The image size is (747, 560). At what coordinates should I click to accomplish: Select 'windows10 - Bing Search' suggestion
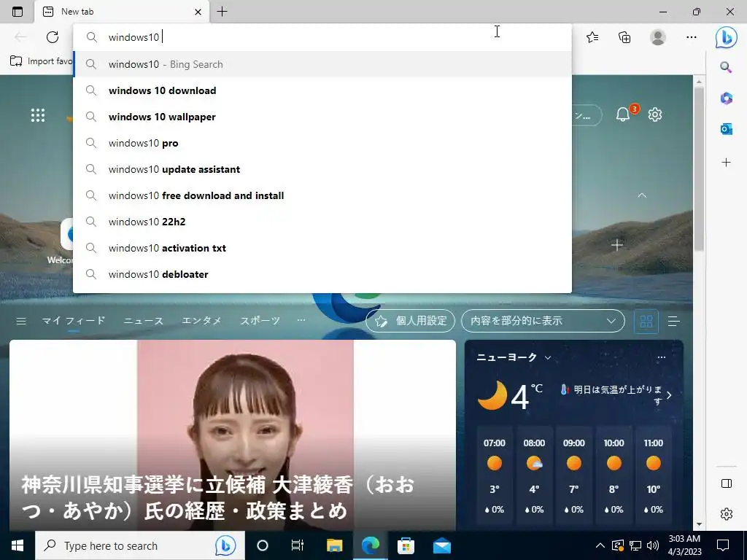(322, 64)
